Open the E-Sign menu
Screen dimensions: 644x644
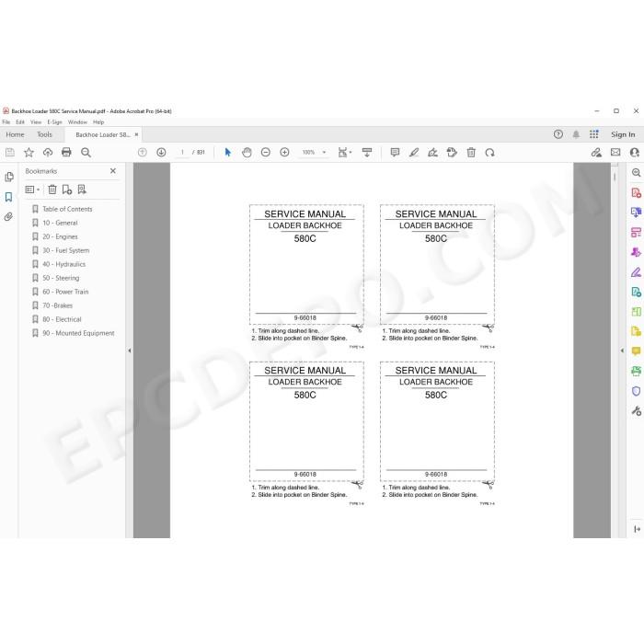(54, 122)
